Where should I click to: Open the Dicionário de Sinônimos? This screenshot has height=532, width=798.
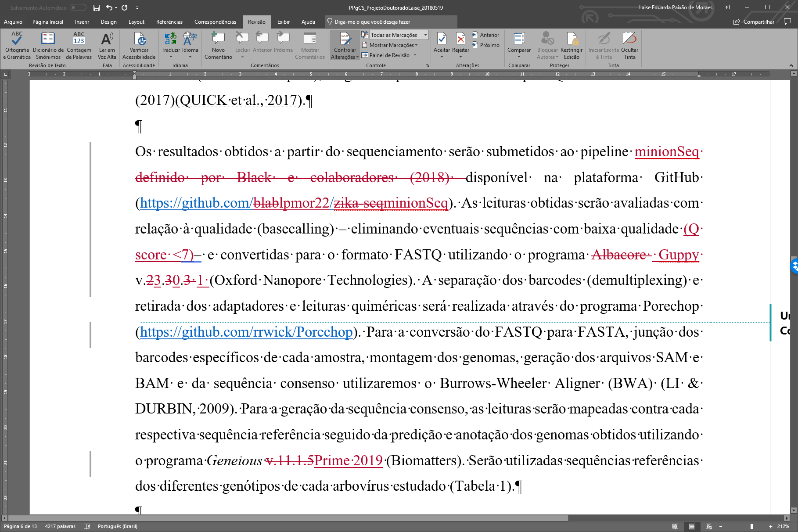(48, 45)
